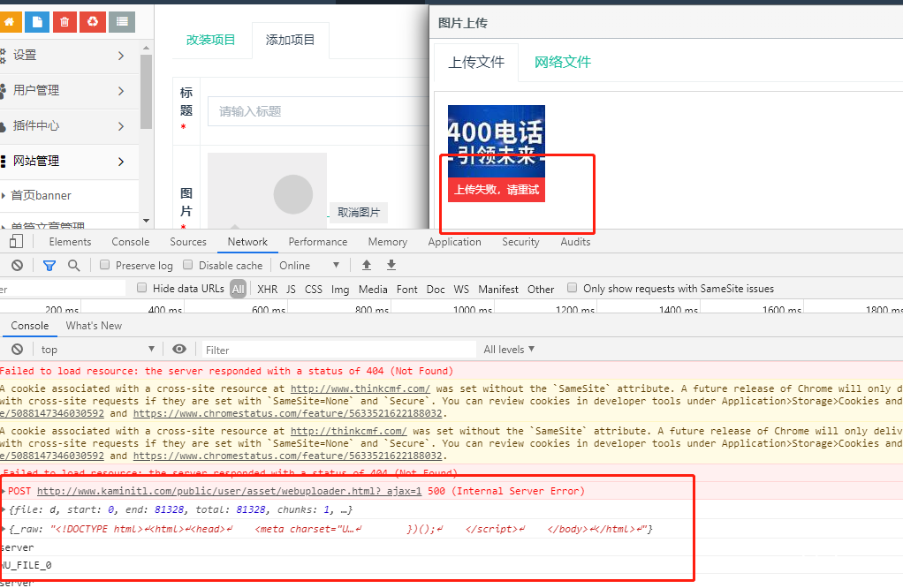Clear the console with the ban icon

[18, 350]
